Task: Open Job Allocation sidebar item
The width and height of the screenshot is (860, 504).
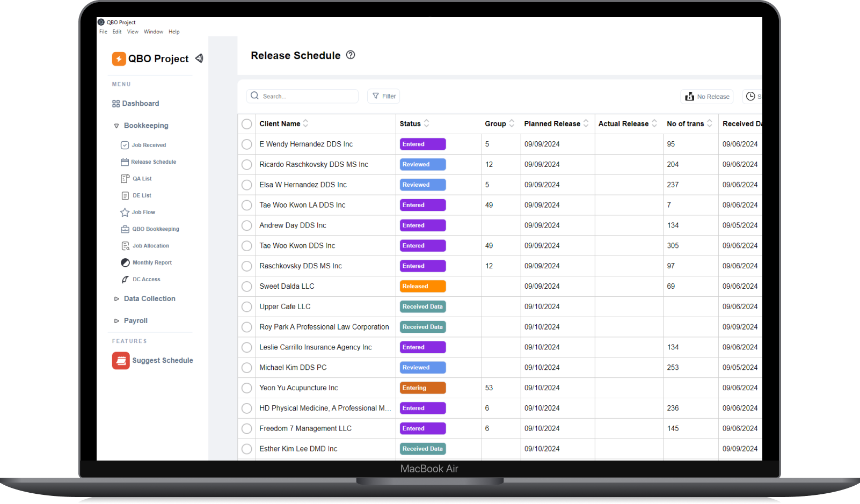Action: click(x=150, y=246)
